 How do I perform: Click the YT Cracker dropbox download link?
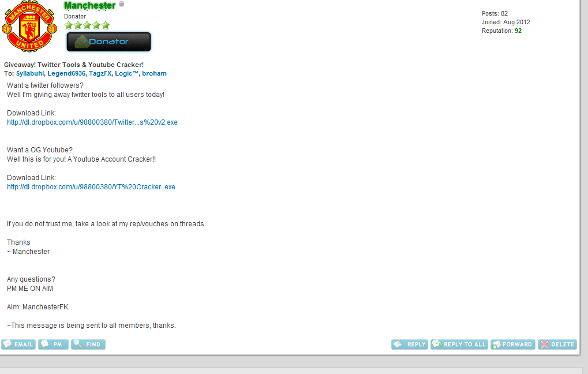click(x=91, y=187)
